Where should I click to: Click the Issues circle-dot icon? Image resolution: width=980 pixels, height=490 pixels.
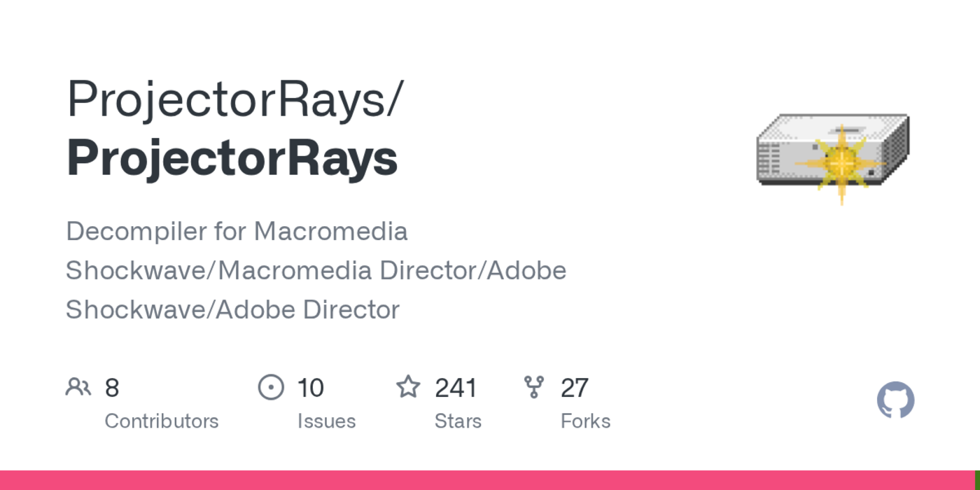tap(271, 386)
